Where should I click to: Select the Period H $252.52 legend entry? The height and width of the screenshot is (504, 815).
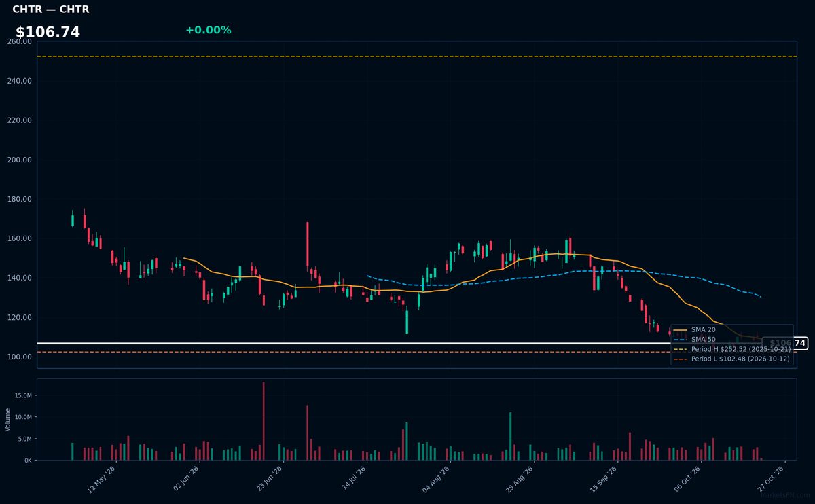click(x=731, y=348)
